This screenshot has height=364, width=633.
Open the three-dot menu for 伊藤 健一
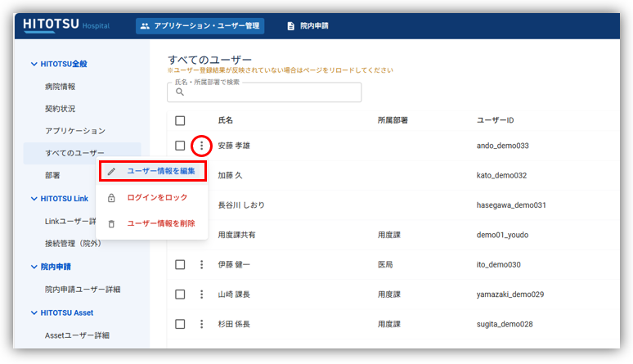[201, 265]
